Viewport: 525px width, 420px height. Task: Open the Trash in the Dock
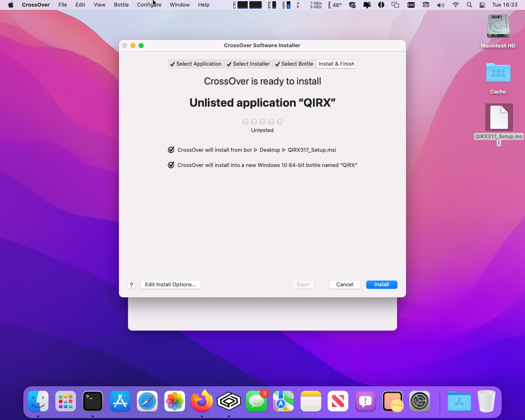[x=486, y=401]
